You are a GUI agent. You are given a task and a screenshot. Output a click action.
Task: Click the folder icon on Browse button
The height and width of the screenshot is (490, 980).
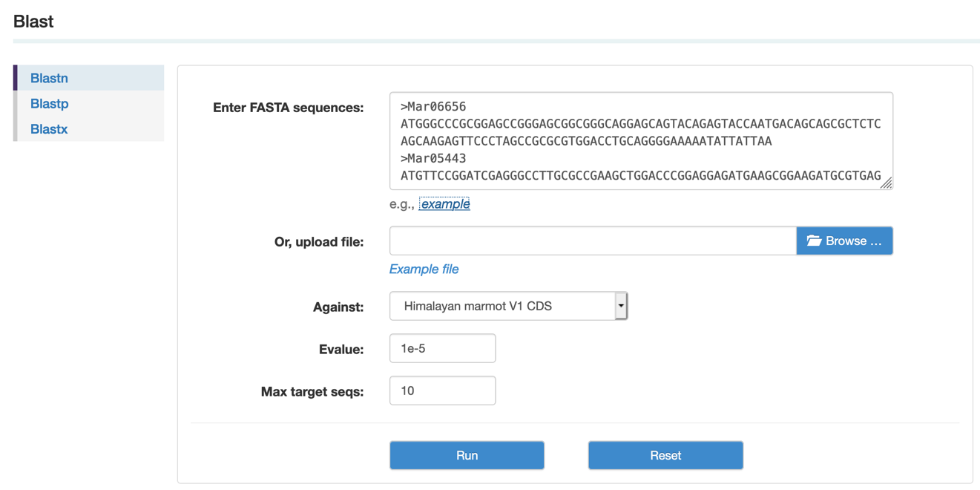click(x=814, y=241)
